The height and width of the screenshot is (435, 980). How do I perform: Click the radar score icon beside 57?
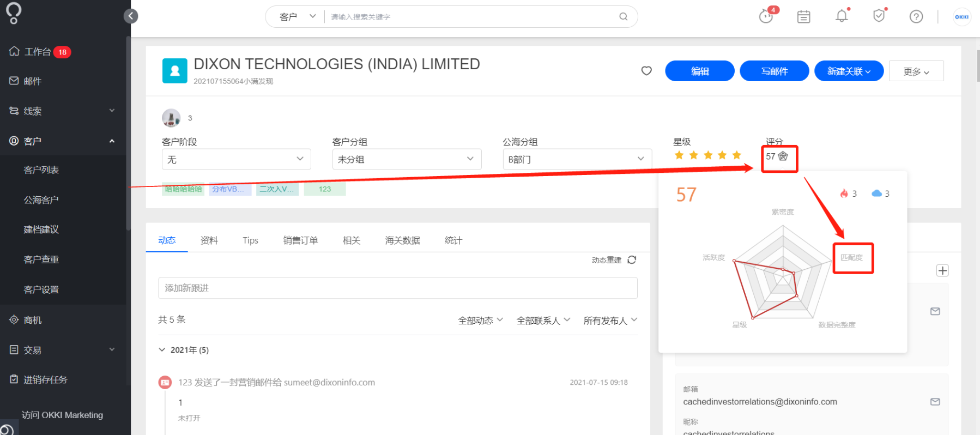[783, 156]
